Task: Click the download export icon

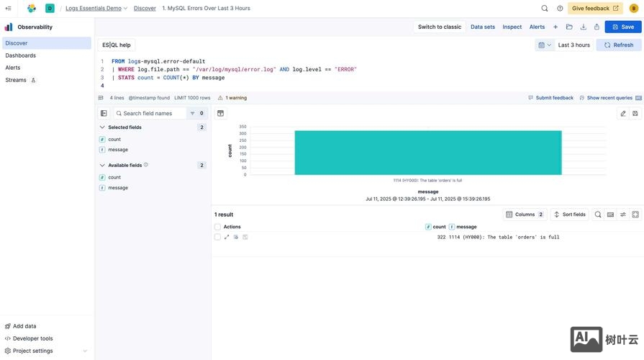Action: coord(584,27)
